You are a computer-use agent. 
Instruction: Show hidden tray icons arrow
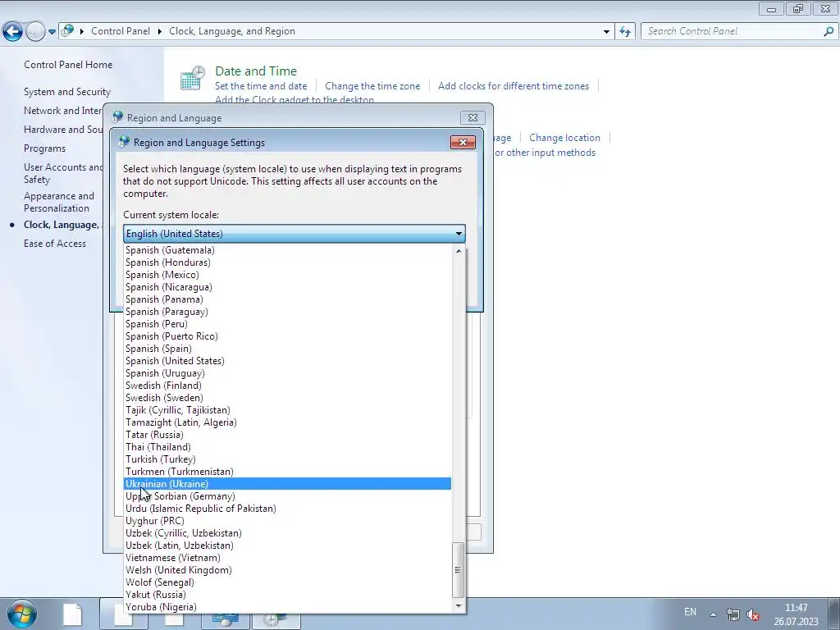(713, 614)
